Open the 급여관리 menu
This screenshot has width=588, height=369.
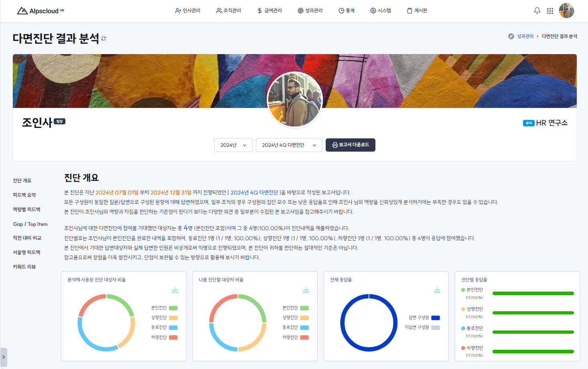[270, 11]
